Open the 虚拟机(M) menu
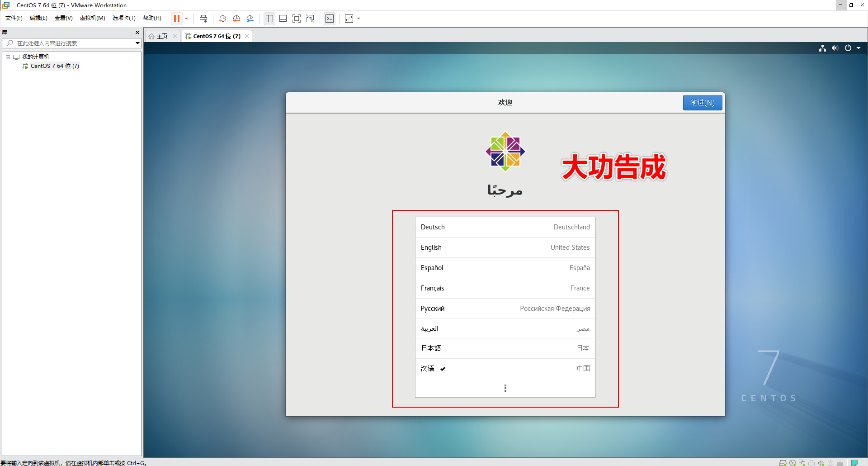 click(x=92, y=18)
